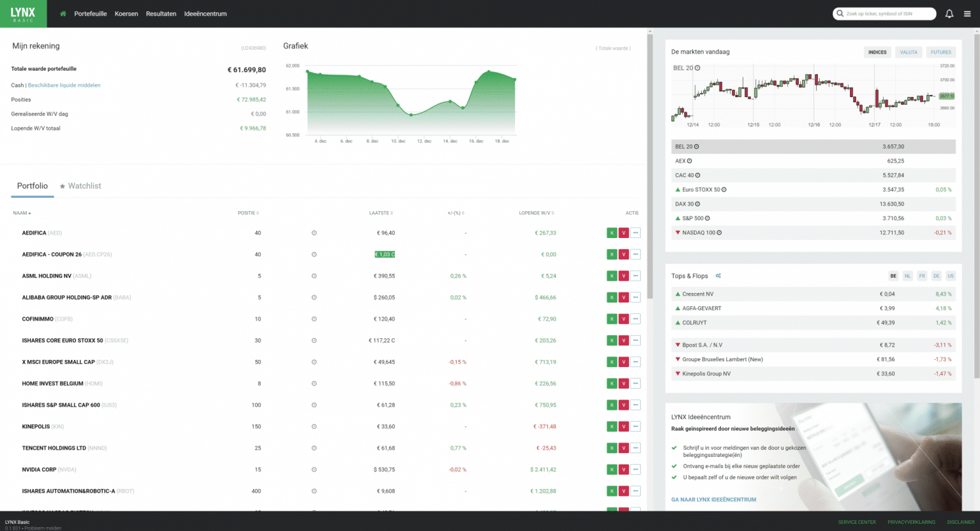Switch markets view to FUTURES

click(x=940, y=52)
